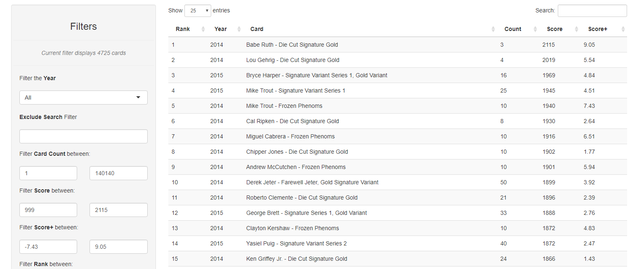644x269 pixels.
Task: Open the Year filter dropdown
Action: [x=83, y=98]
